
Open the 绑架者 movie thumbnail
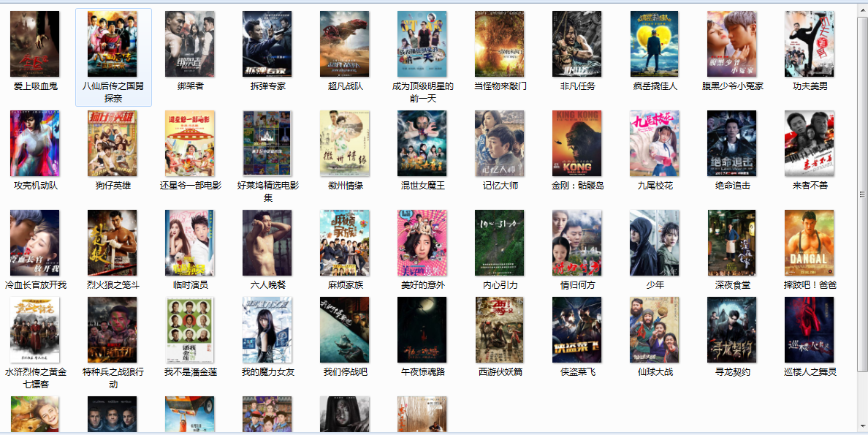(x=190, y=44)
